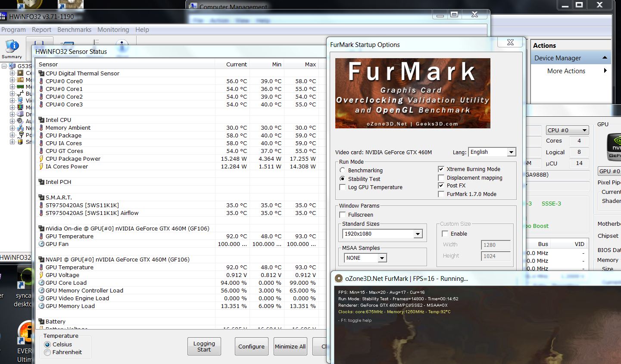Expand the Audio node in HWiNFO32 tree
The width and height of the screenshot is (621, 364).
12,121
